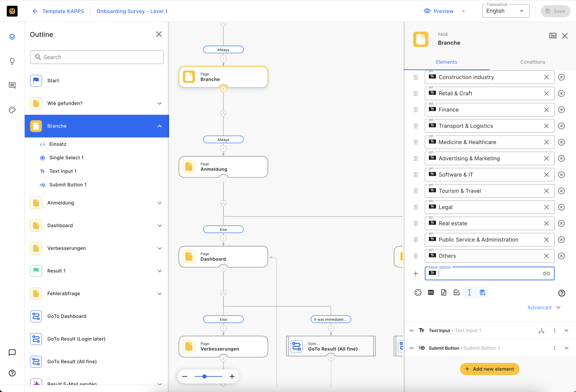
Task: Click the database add icon
Action: 482,292
